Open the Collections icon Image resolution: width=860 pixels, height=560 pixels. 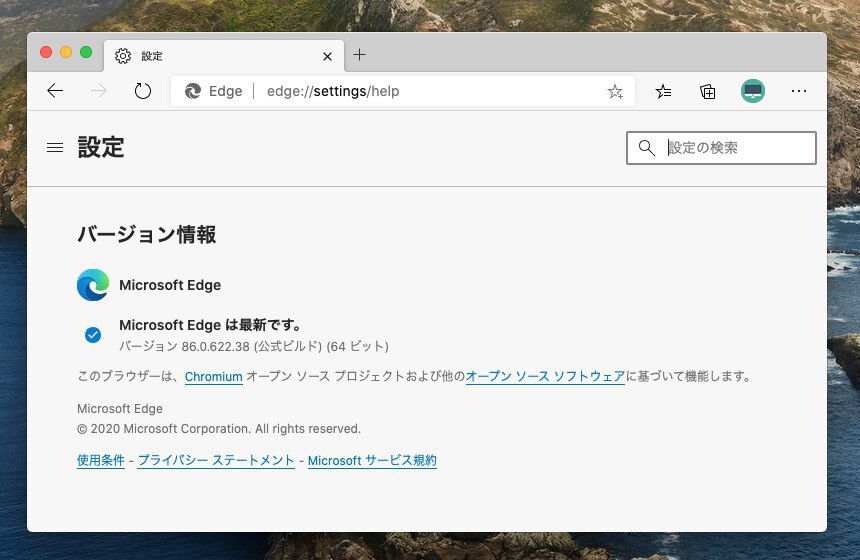point(708,91)
